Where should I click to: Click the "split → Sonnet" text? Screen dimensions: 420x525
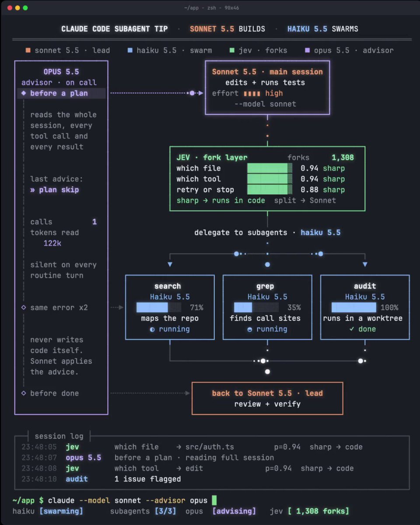point(305,200)
